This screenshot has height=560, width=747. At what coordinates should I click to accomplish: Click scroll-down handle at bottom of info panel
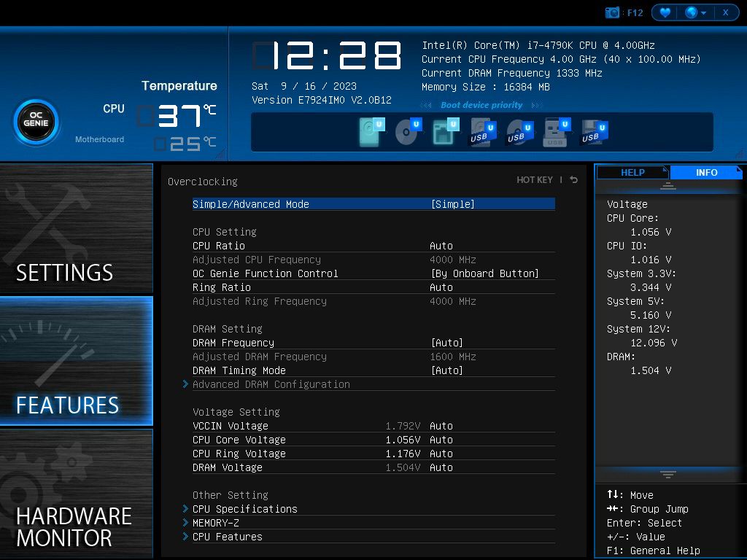tap(668, 474)
